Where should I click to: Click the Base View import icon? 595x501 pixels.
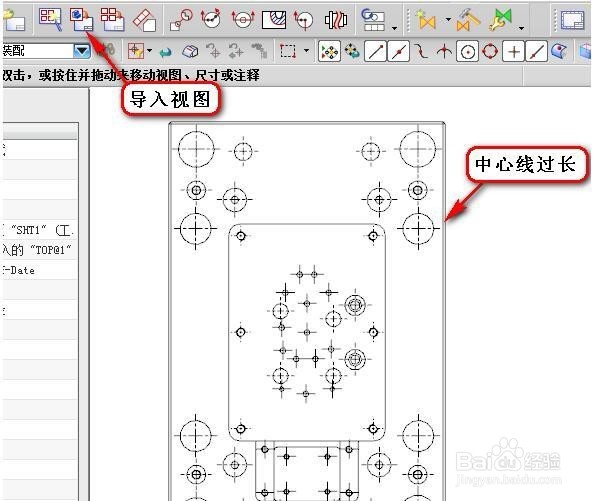pos(81,19)
